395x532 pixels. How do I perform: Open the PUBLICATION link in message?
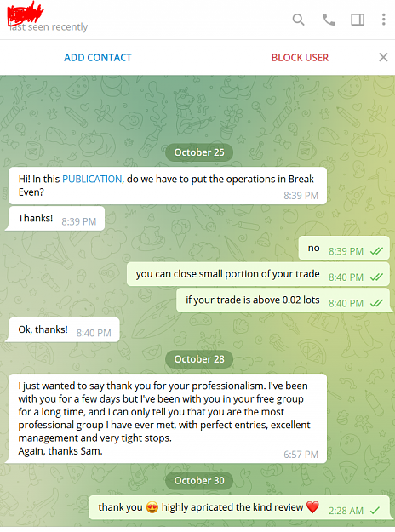pyautogui.click(x=92, y=179)
